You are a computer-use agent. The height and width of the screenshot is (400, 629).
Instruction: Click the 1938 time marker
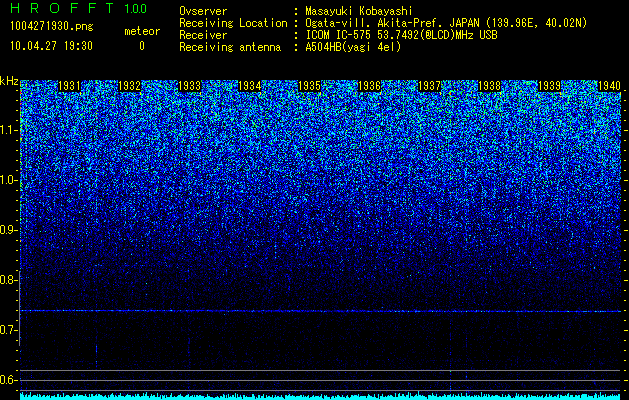coord(489,86)
